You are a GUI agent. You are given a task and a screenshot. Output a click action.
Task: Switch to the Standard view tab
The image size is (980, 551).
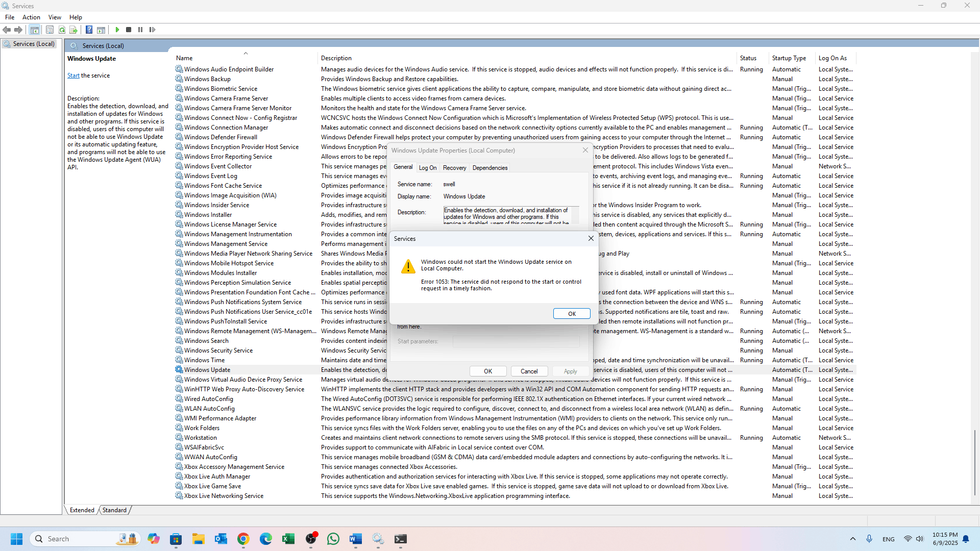point(114,510)
